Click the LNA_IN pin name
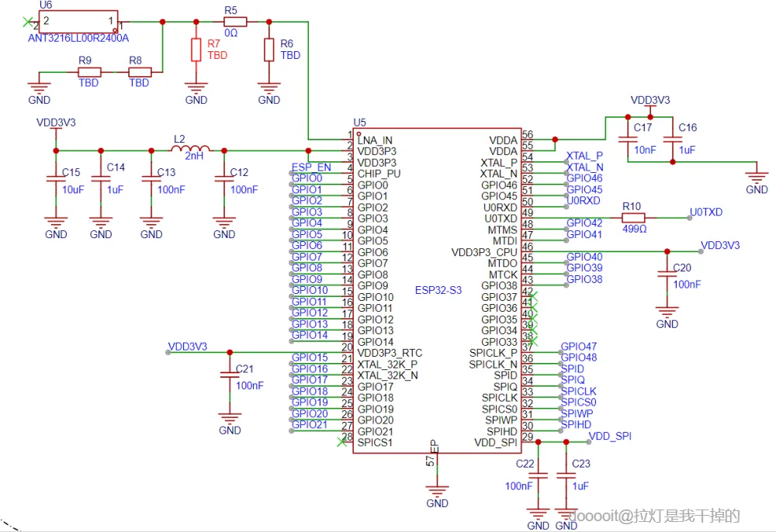This screenshot has height=532, width=776. coord(375,140)
